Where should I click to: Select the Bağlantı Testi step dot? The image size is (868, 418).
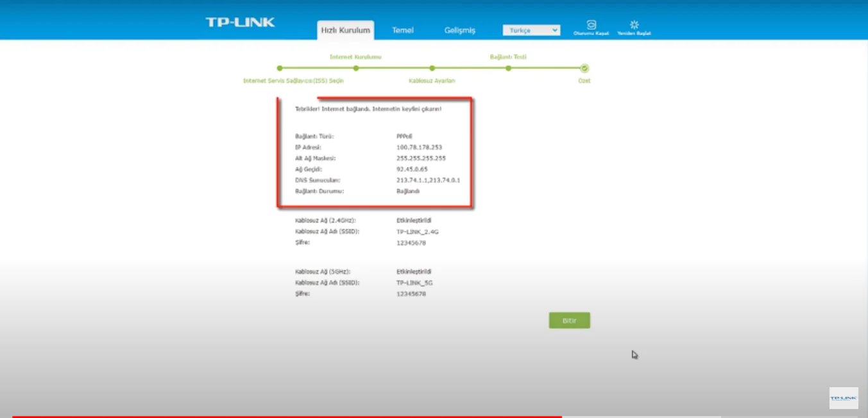pyautogui.click(x=508, y=68)
